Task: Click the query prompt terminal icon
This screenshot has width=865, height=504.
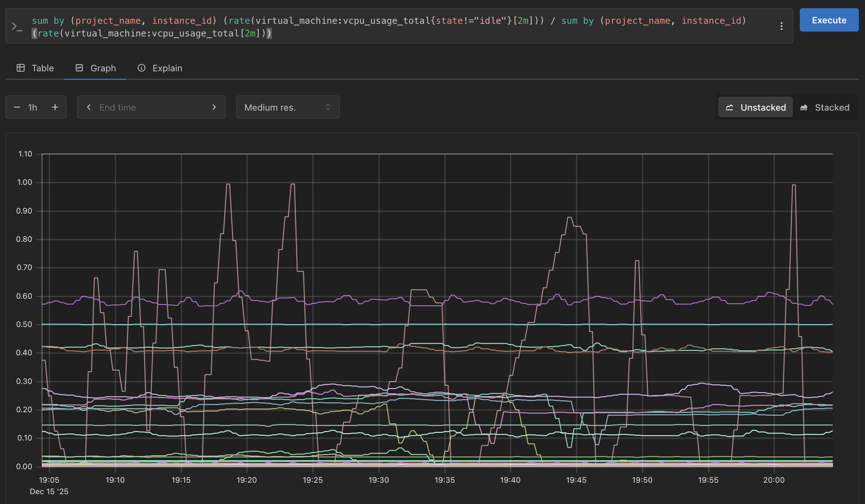Action: pos(17,27)
